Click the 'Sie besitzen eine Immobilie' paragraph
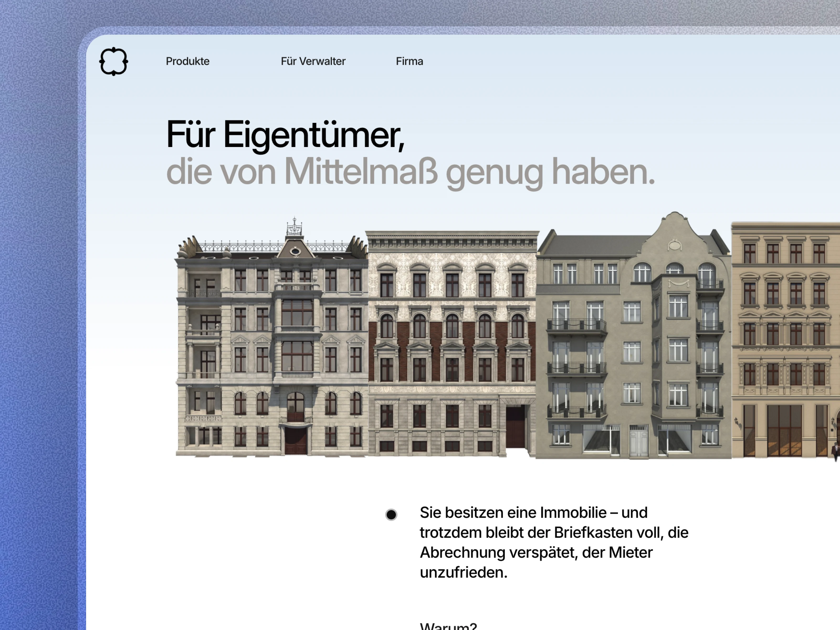Screen dimensions: 840x630 coord(554,542)
